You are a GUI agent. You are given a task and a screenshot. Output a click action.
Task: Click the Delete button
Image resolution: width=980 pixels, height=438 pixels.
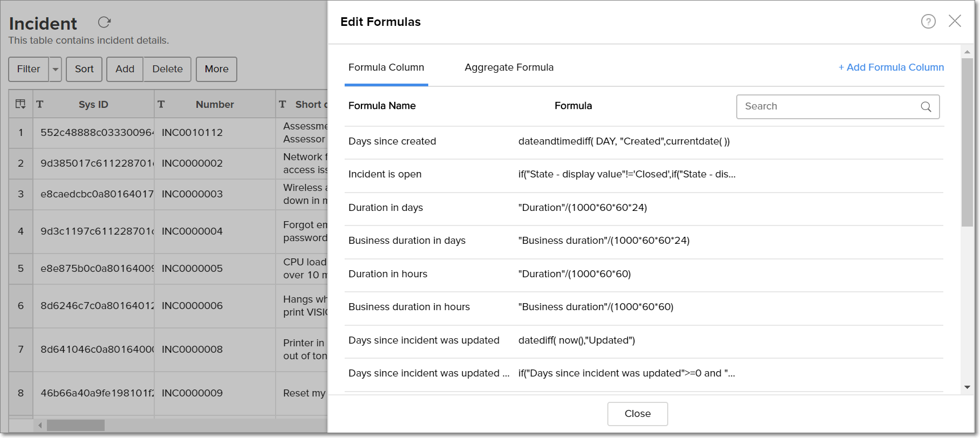(167, 69)
